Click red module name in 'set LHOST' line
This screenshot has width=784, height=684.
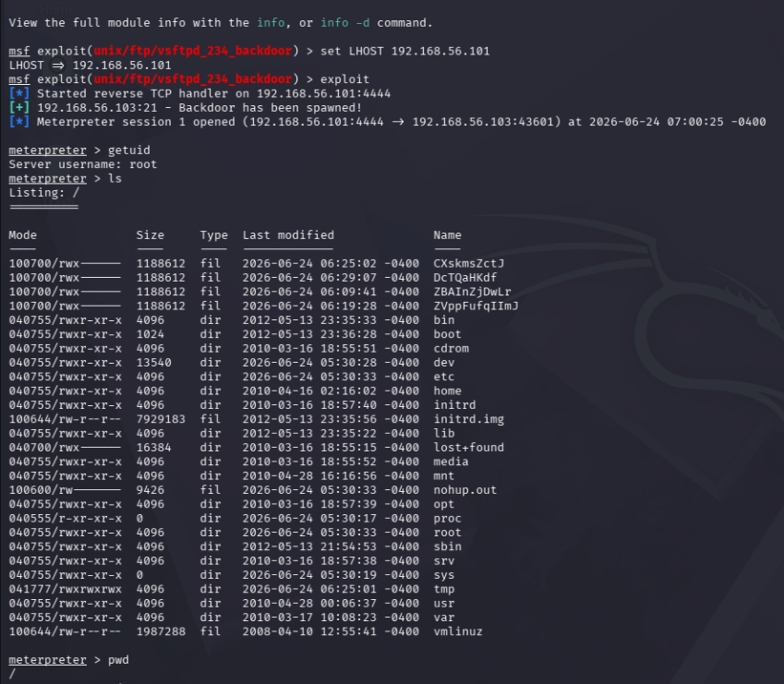193,51
